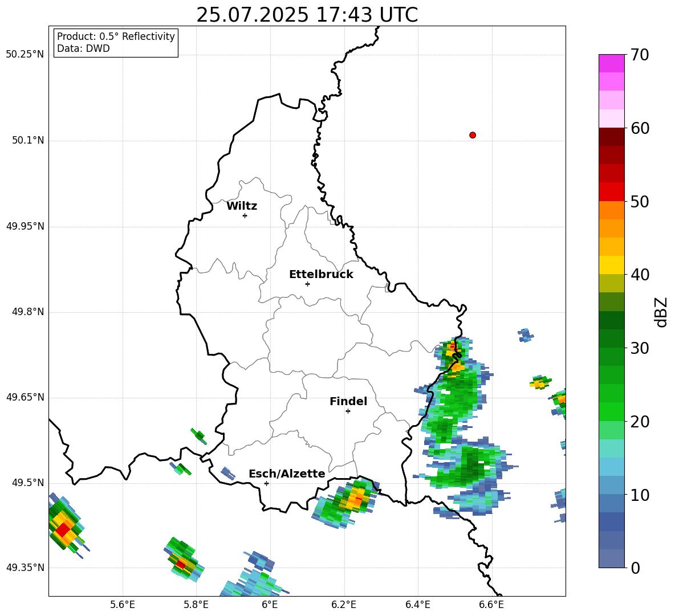Click the title '25.07.2025 17:43 UTC'
Viewport: 675px width, 616px height.
tap(307, 15)
